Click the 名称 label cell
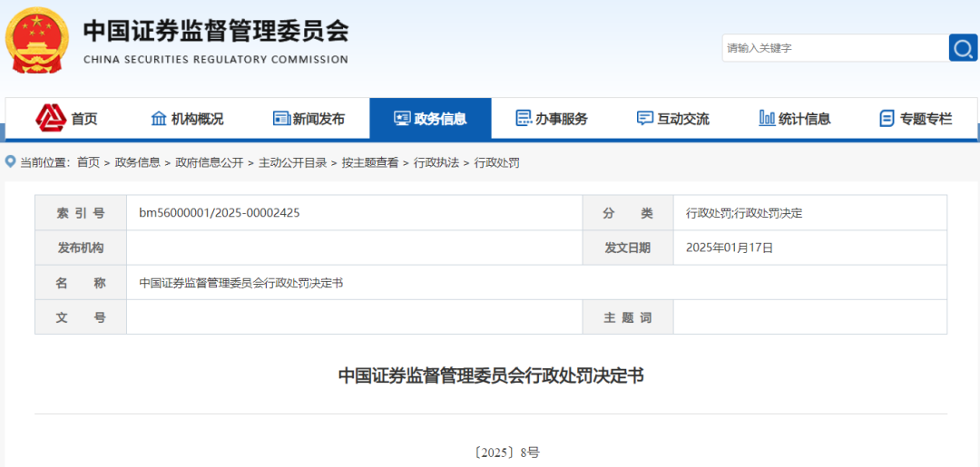Viewport: 980px width, 467px height. pos(81,283)
